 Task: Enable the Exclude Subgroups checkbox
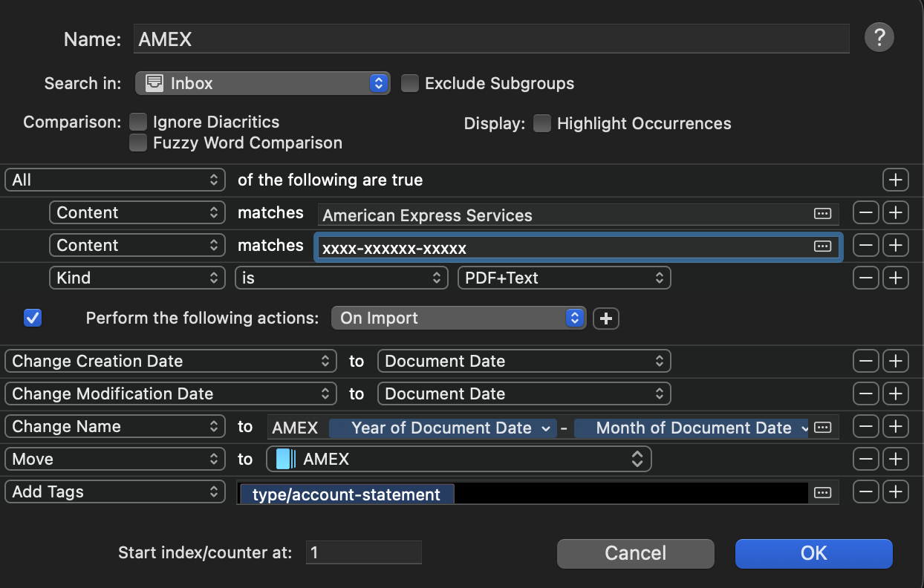click(x=410, y=83)
